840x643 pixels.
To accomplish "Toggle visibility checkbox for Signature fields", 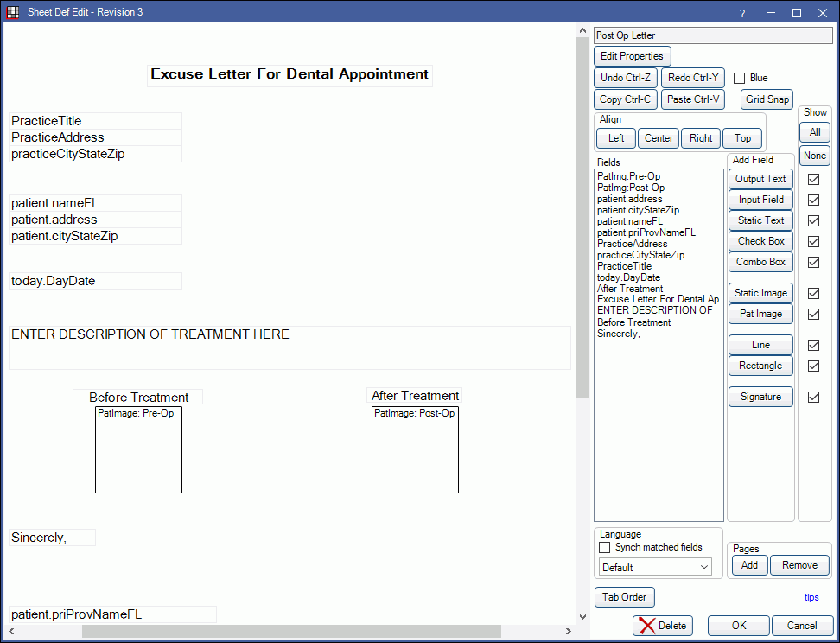I will pyautogui.click(x=813, y=397).
